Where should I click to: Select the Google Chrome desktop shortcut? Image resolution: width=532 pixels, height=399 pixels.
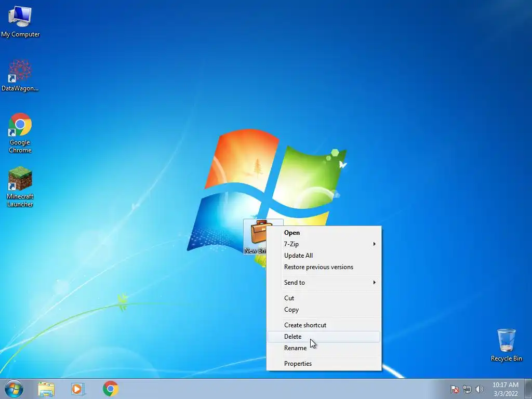click(x=20, y=133)
